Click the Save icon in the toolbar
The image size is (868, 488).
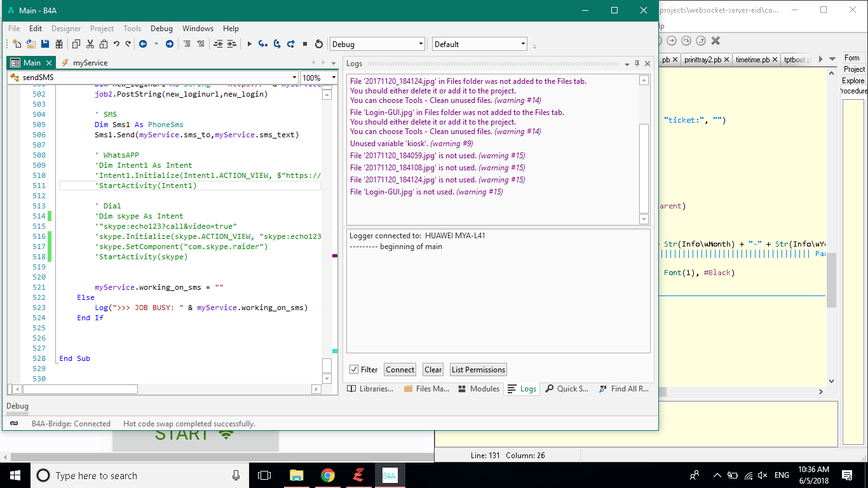(x=45, y=44)
